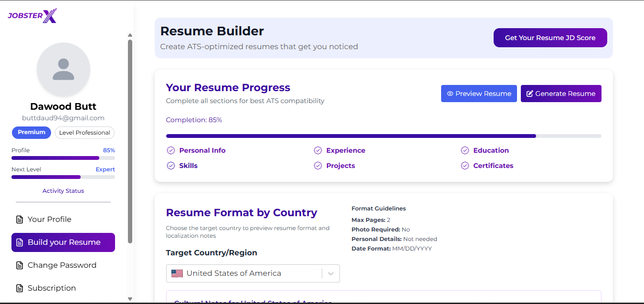The height and width of the screenshot is (304, 644).
Task: Click the Certificates check badge
Action: tap(465, 166)
